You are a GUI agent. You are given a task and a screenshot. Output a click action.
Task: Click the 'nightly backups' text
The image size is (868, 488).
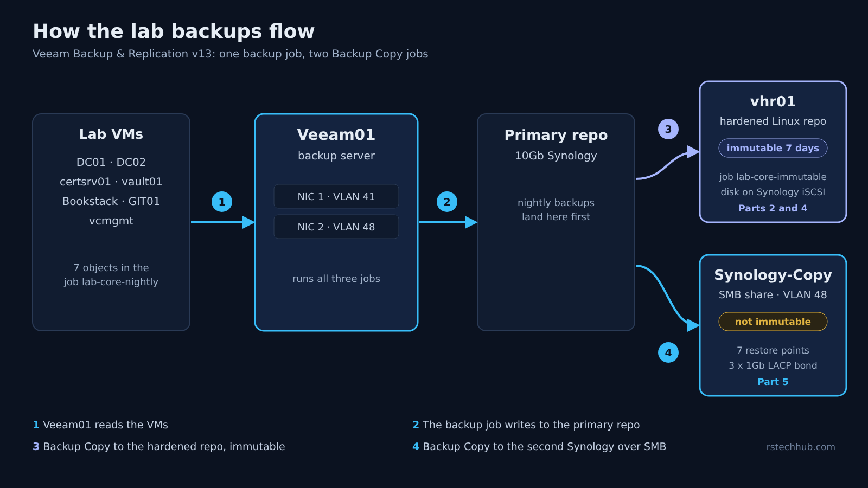[x=556, y=203]
